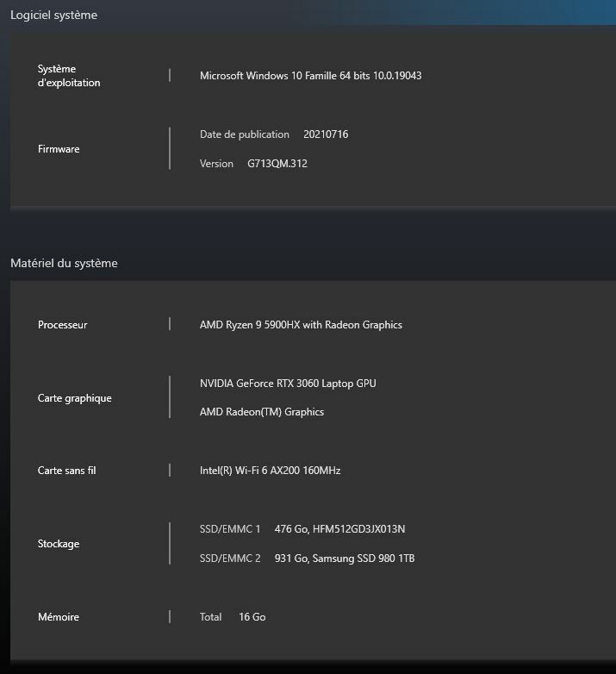Select the firmware version G713QM.312
This screenshot has height=674, width=616.
pyautogui.click(x=277, y=164)
